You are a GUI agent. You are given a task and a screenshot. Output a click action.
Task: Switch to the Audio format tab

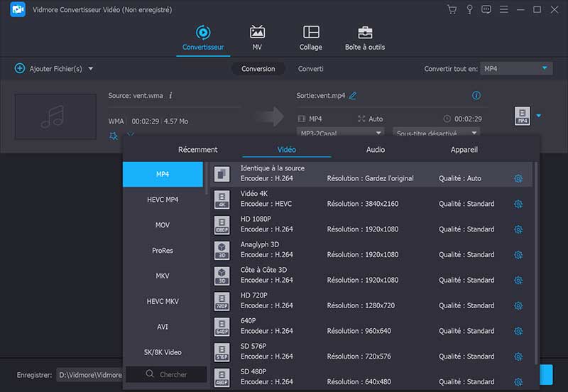point(375,150)
